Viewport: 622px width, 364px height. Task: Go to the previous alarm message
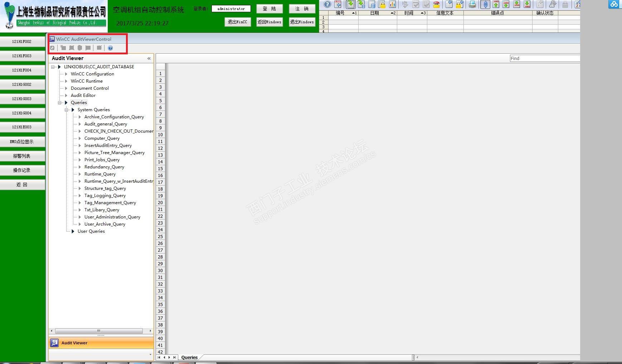pos(506,4)
